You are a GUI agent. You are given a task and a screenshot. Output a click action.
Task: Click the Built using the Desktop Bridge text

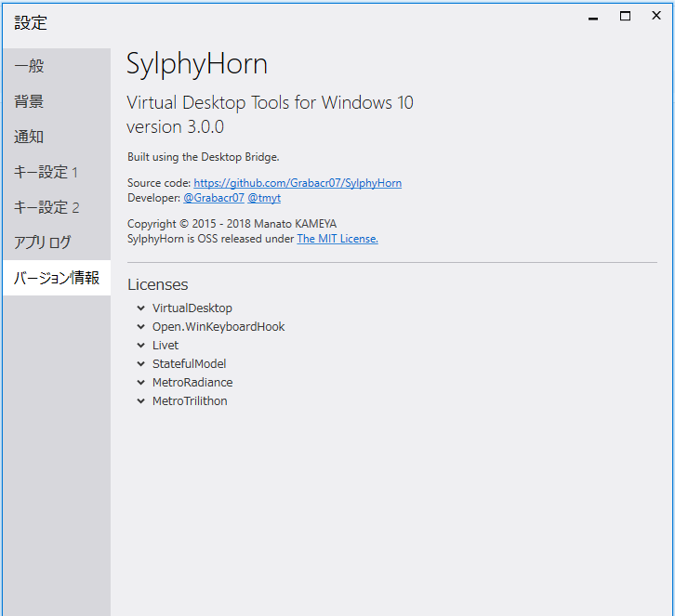pyautogui.click(x=204, y=157)
